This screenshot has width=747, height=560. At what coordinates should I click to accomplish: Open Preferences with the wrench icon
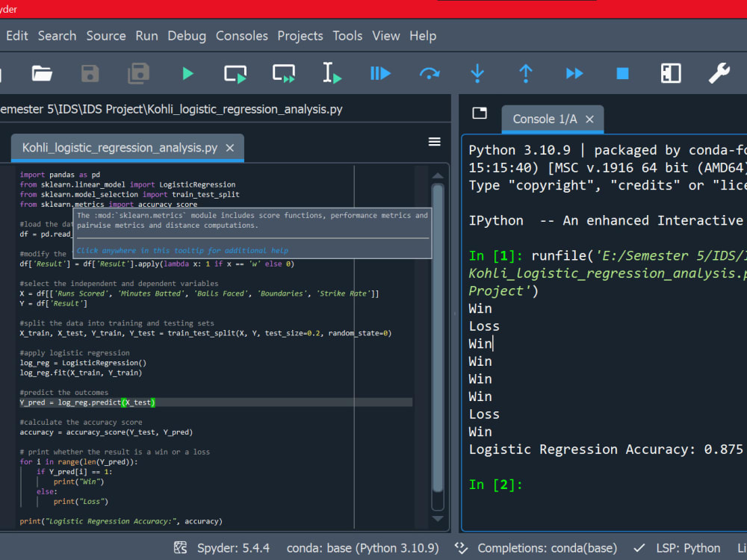point(719,73)
